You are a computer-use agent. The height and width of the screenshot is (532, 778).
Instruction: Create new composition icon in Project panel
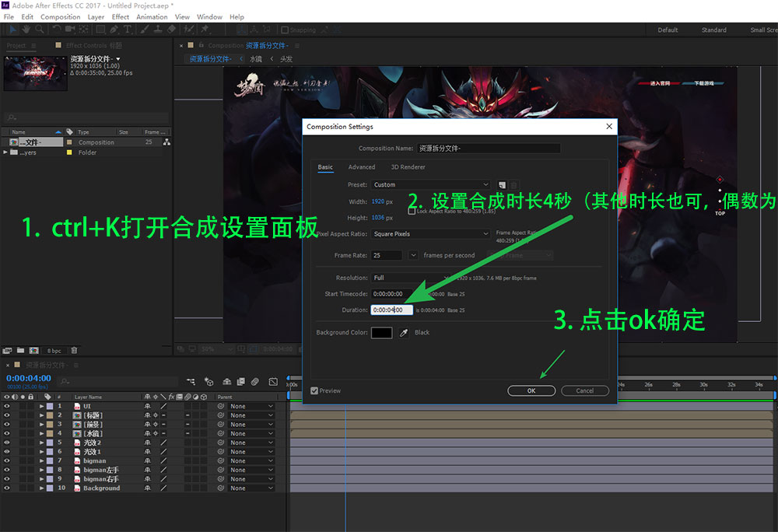(33, 350)
